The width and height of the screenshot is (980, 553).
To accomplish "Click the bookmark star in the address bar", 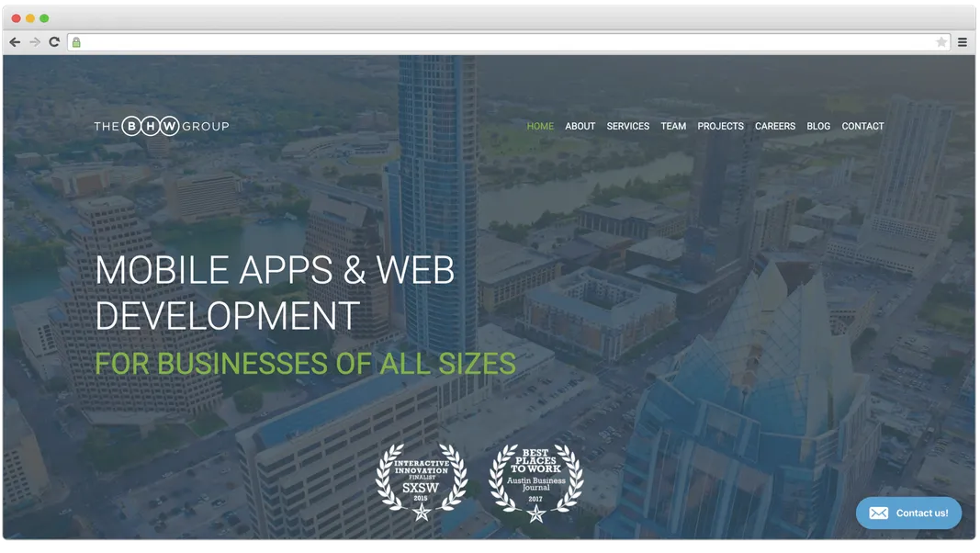I will coord(941,41).
